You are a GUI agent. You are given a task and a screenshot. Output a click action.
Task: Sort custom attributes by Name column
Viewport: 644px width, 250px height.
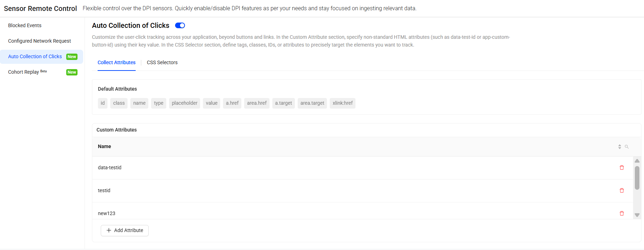pos(620,147)
